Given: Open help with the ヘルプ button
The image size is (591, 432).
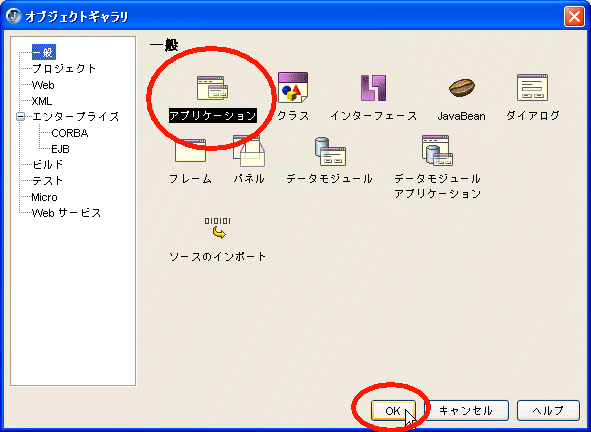Looking at the screenshot, I should tap(548, 411).
